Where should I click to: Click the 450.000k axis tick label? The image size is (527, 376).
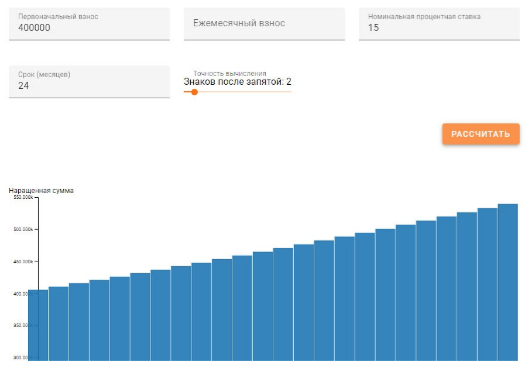(x=23, y=261)
